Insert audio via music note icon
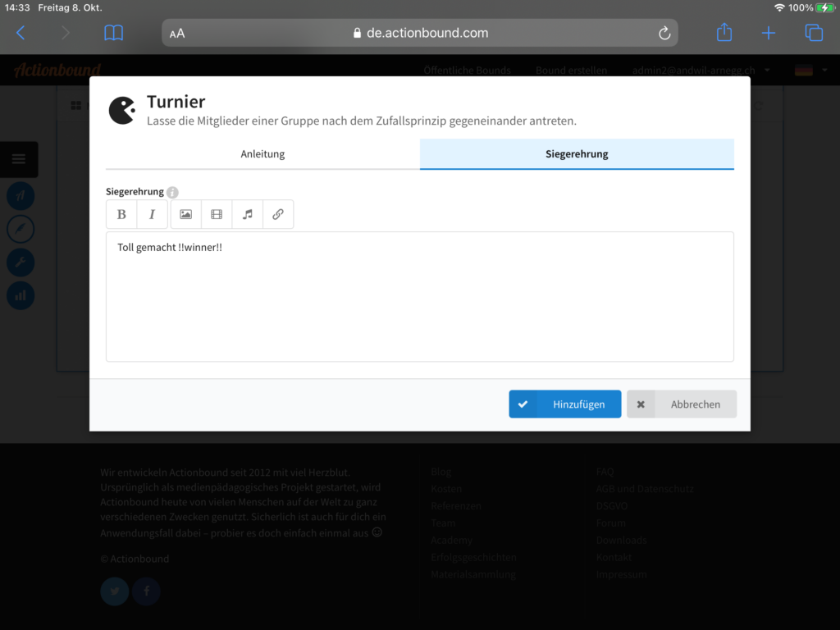This screenshot has height=630, width=840. click(x=247, y=214)
